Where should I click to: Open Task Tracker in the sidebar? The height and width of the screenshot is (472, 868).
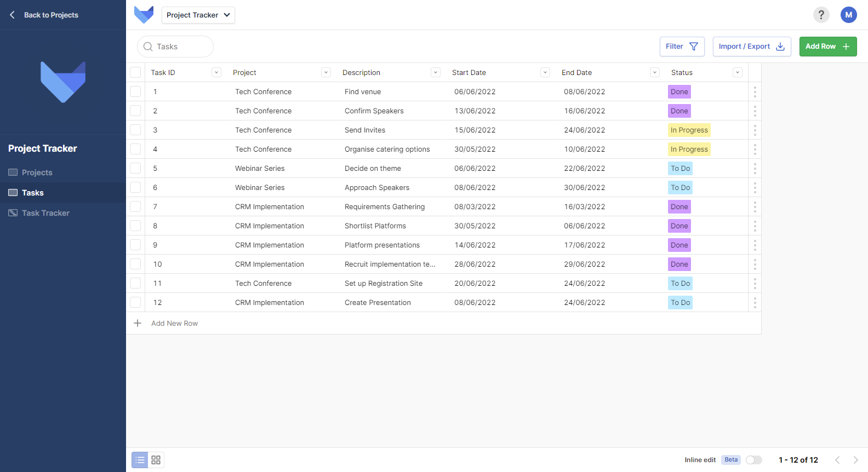click(63, 213)
